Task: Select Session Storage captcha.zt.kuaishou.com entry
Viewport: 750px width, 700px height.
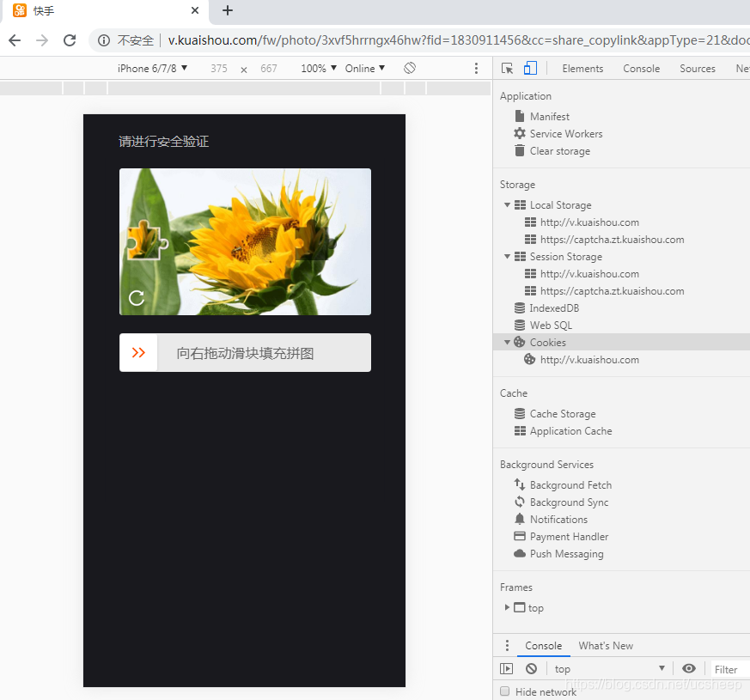Action: [612, 290]
